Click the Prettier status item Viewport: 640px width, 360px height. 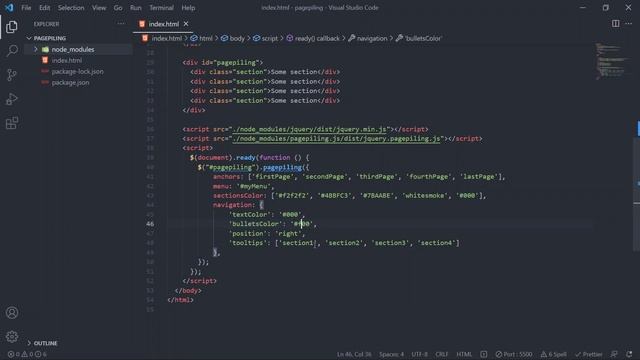(588, 354)
